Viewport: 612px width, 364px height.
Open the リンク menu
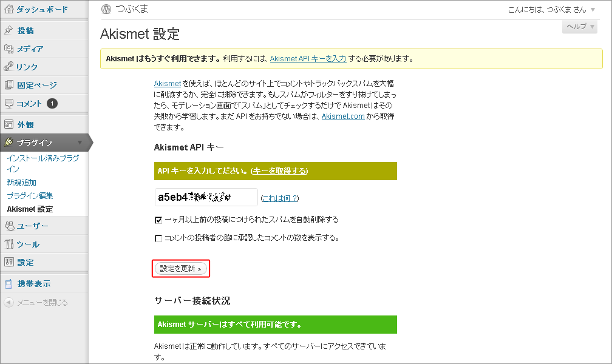27,67
